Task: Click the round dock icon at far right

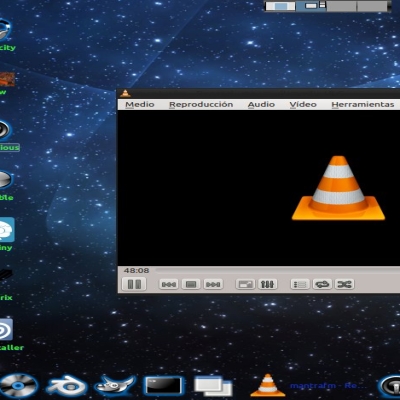Action: pyautogui.click(x=390, y=386)
